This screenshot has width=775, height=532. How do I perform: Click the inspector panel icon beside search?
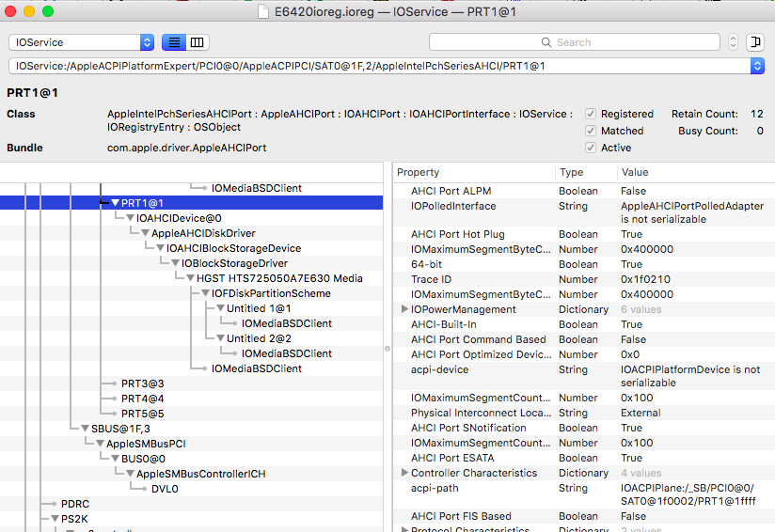pos(754,42)
